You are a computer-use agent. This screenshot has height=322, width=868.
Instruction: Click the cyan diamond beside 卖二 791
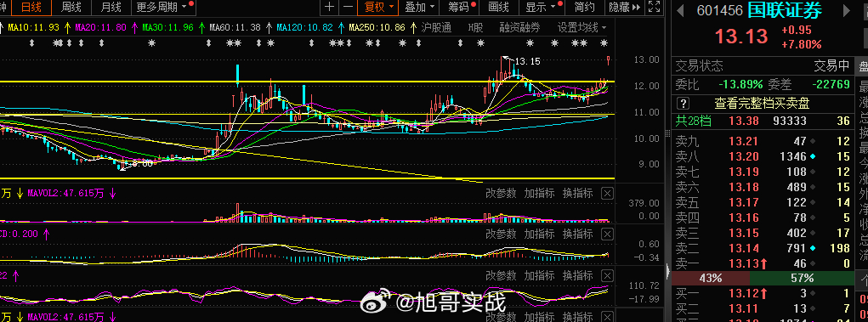coord(813,249)
